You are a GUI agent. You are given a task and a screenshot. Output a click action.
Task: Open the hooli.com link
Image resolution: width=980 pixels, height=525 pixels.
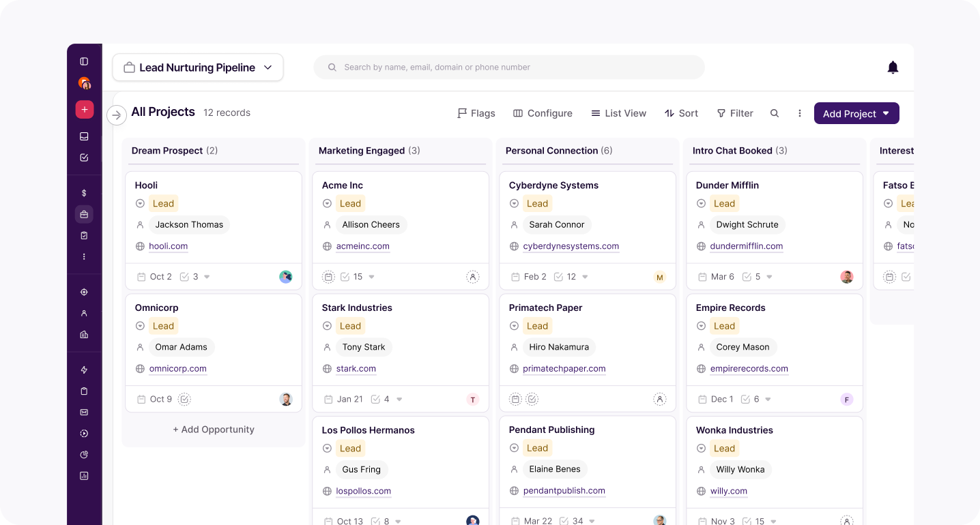[x=169, y=246]
